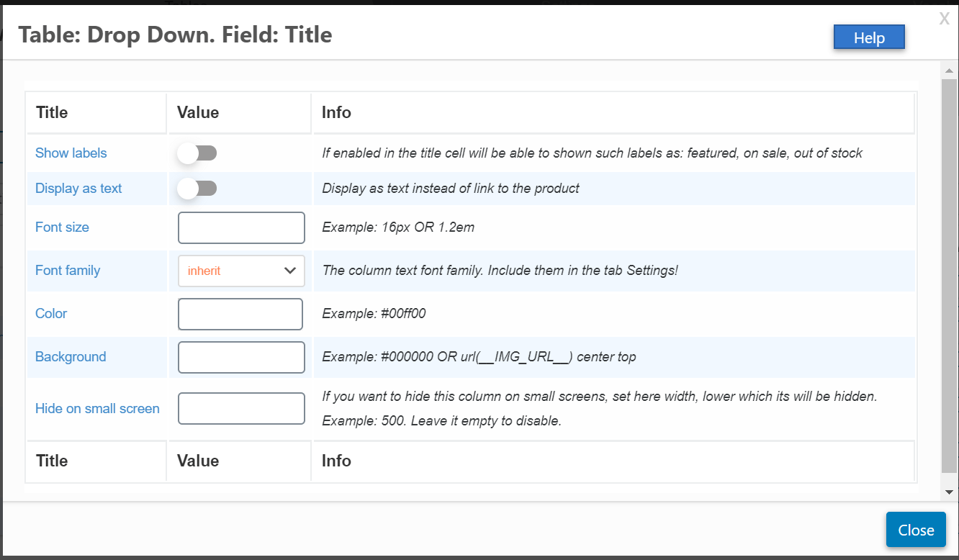
Task: Click the Help button
Action: pyautogui.click(x=868, y=38)
